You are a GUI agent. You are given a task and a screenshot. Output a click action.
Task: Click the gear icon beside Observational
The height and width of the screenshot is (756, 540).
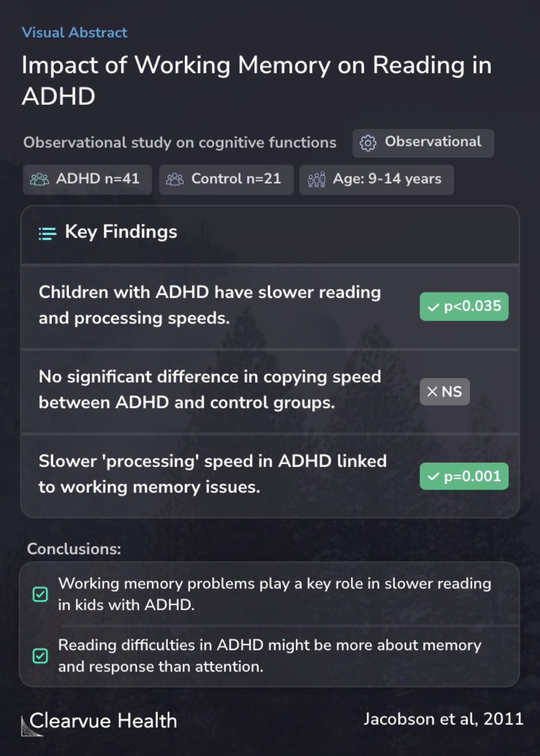point(368,143)
